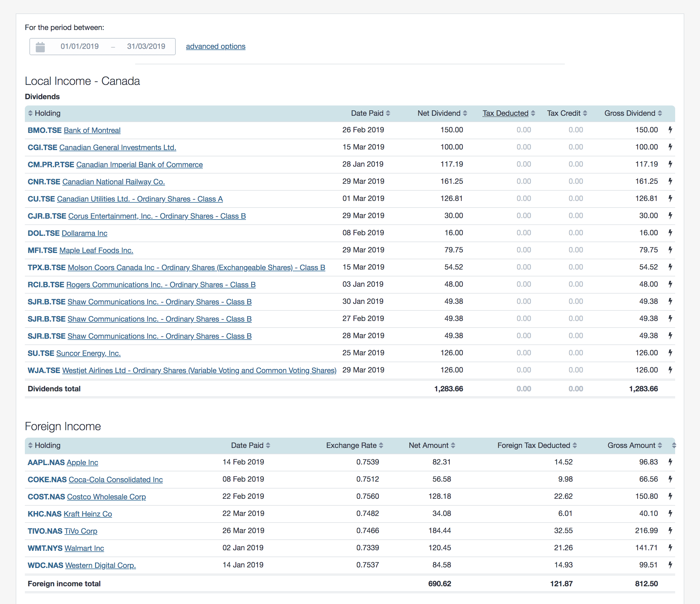The height and width of the screenshot is (604, 700).
Task: Open Rogers Communications Inc. Class B link
Action: click(161, 285)
